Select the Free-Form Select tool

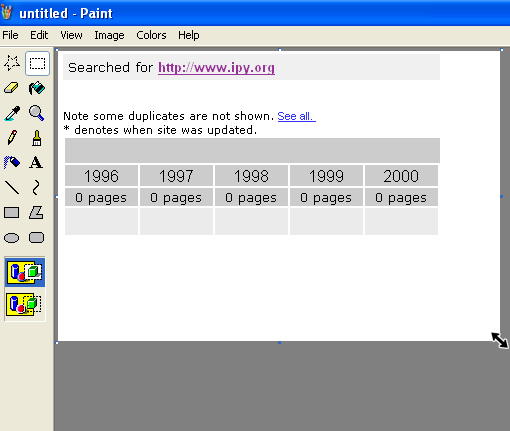(x=12, y=63)
